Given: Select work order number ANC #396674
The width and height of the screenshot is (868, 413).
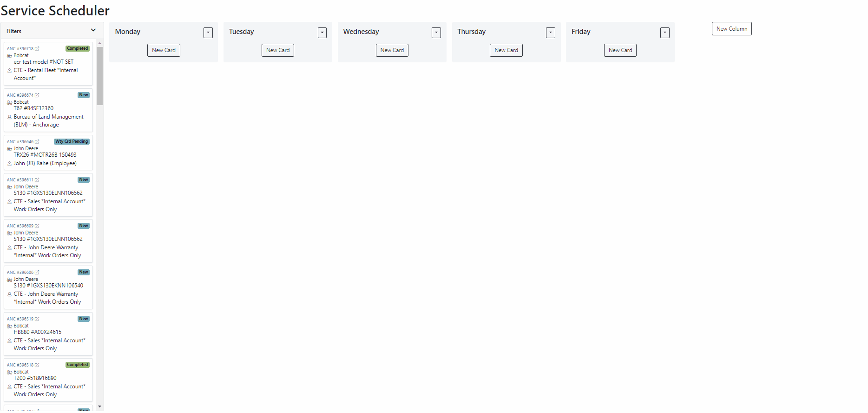Looking at the screenshot, I should pos(20,95).
